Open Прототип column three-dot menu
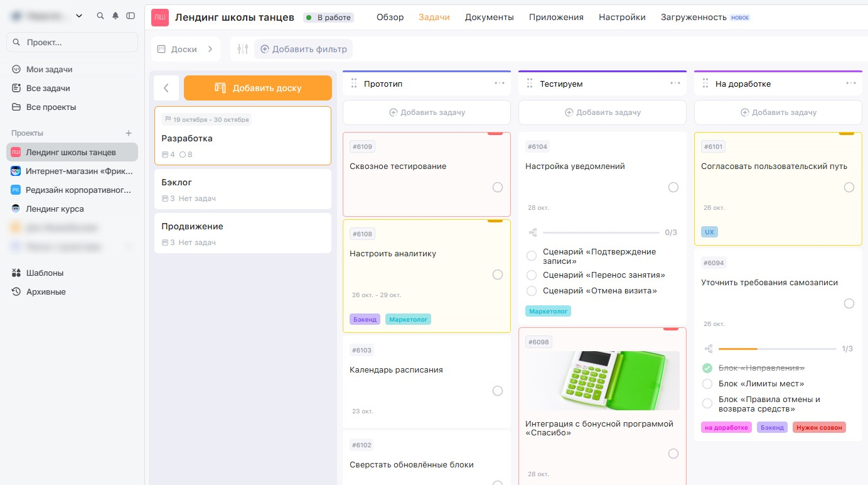 tap(500, 84)
